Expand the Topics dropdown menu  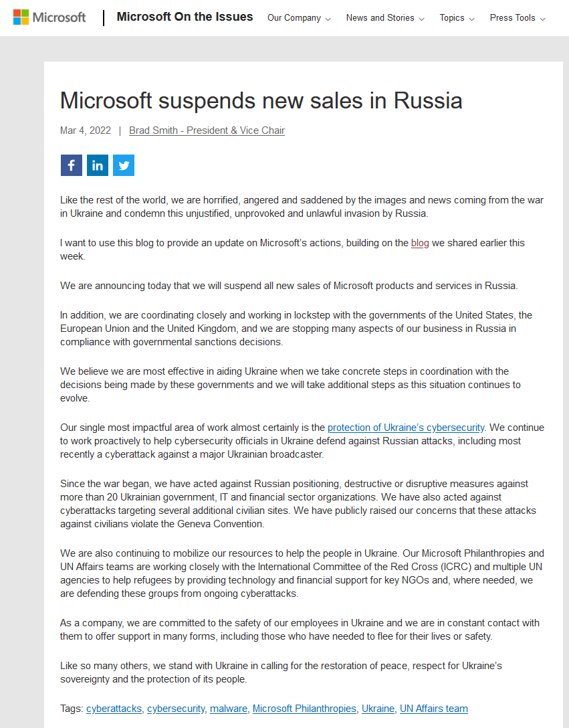457,18
